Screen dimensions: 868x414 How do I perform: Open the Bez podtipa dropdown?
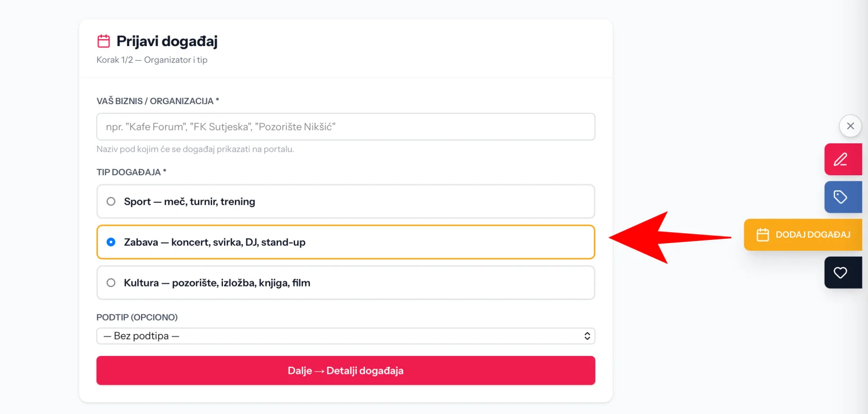pyautogui.click(x=346, y=336)
